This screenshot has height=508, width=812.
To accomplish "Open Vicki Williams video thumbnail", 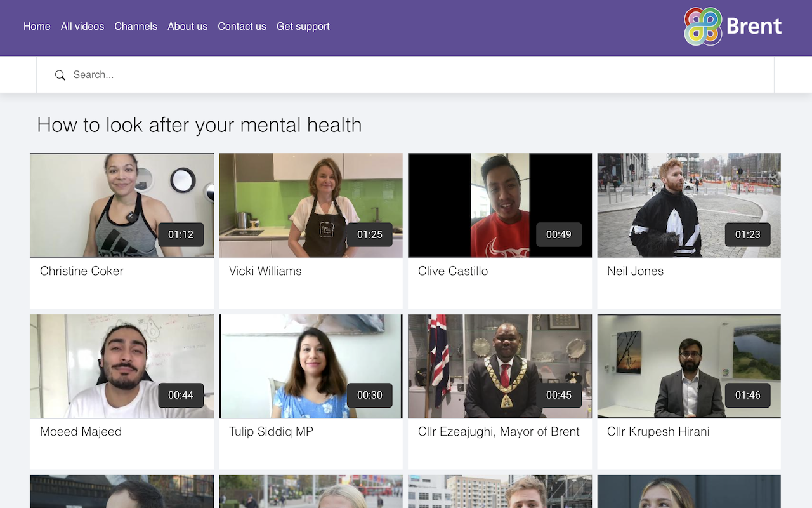I will 311,205.
